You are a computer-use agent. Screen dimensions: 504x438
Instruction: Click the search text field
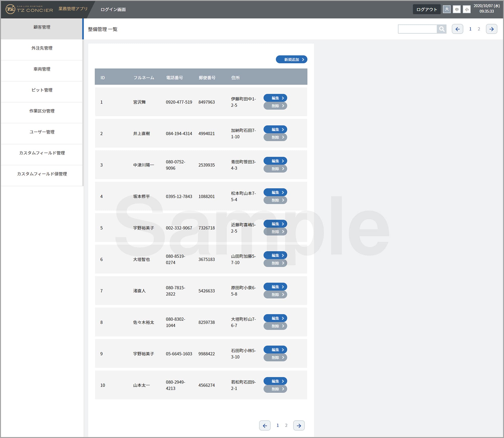(x=417, y=29)
